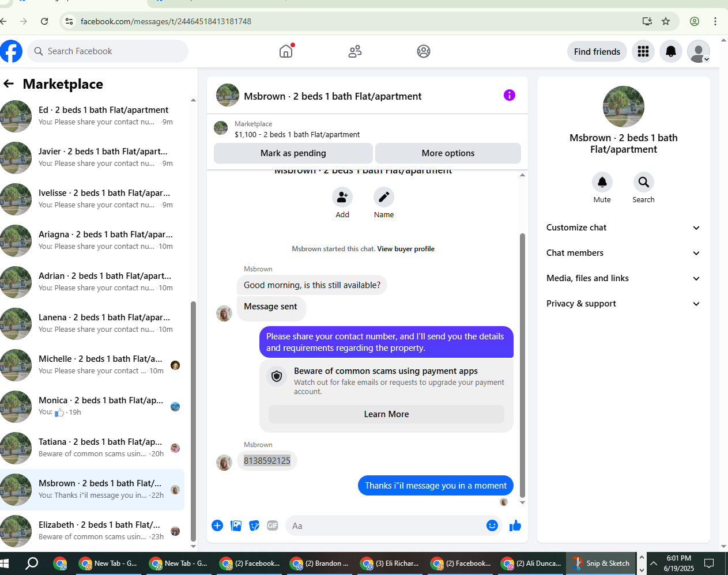The image size is (728, 575).
Task: Reload the page in browser toolbar
Action: pos(44,21)
